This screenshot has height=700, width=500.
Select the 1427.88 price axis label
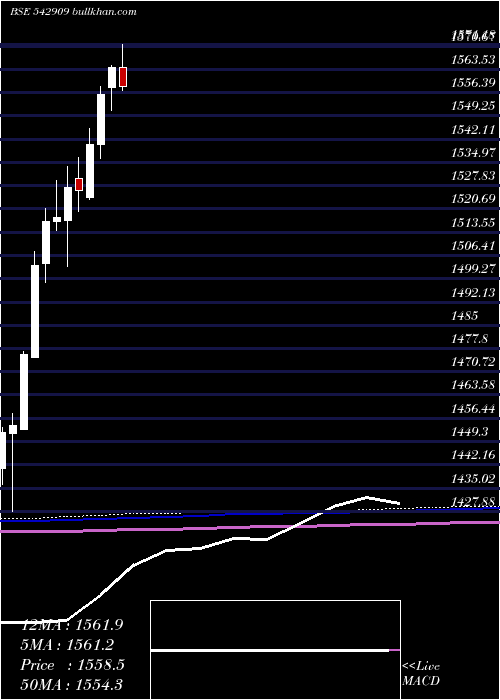[473, 502]
